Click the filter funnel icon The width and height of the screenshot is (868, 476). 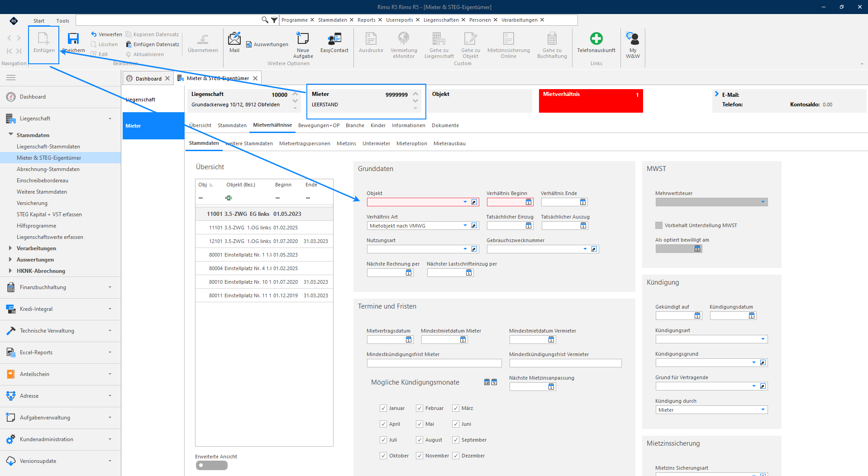click(274, 20)
